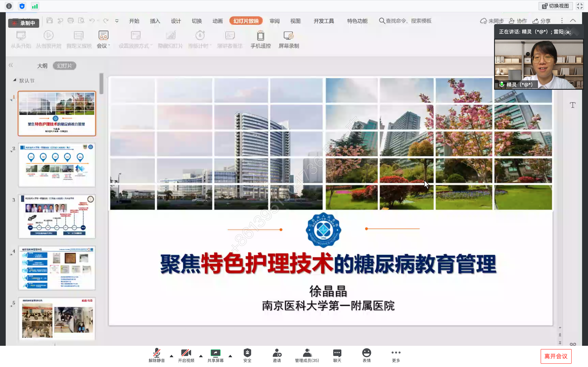Expand share screen options arrow

230,356
